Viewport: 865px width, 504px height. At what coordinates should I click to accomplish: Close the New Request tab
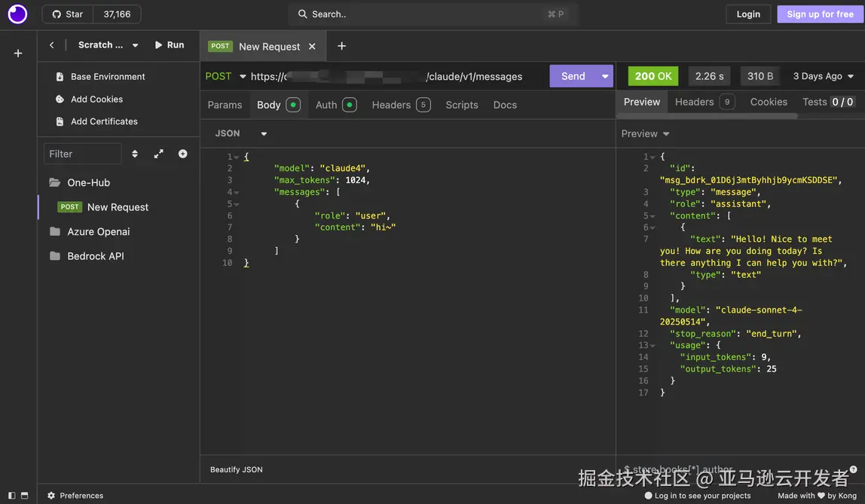pos(312,47)
